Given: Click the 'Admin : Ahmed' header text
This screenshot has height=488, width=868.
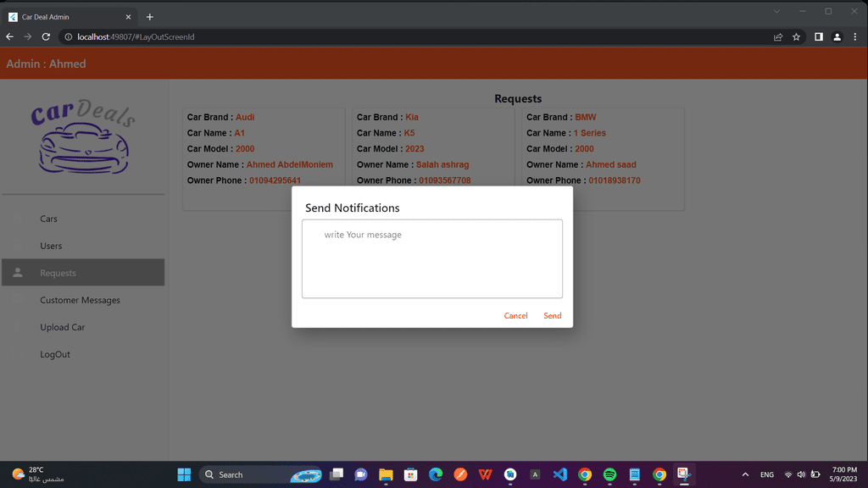Looking at the screenshot, I should coord(46,64).
